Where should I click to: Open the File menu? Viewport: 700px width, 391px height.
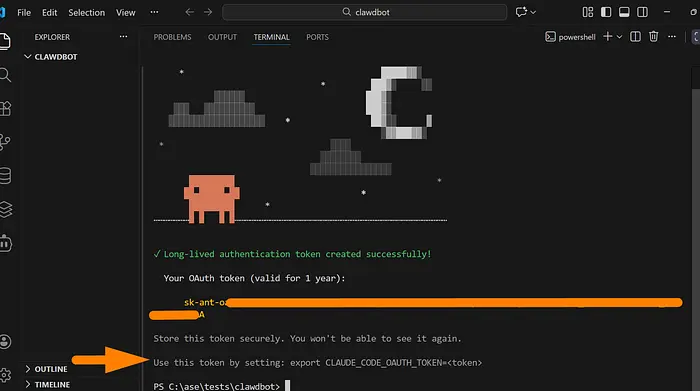click(24, 12)
